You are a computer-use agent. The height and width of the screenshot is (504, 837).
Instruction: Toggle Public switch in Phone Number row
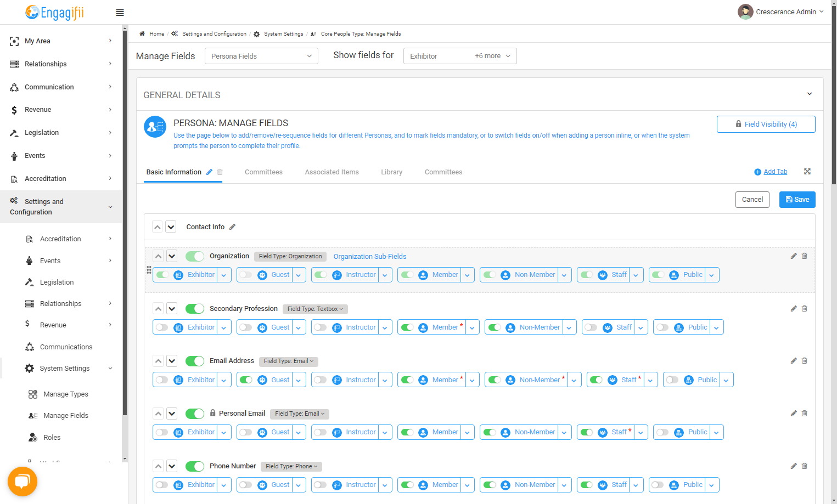click(658, 485)
